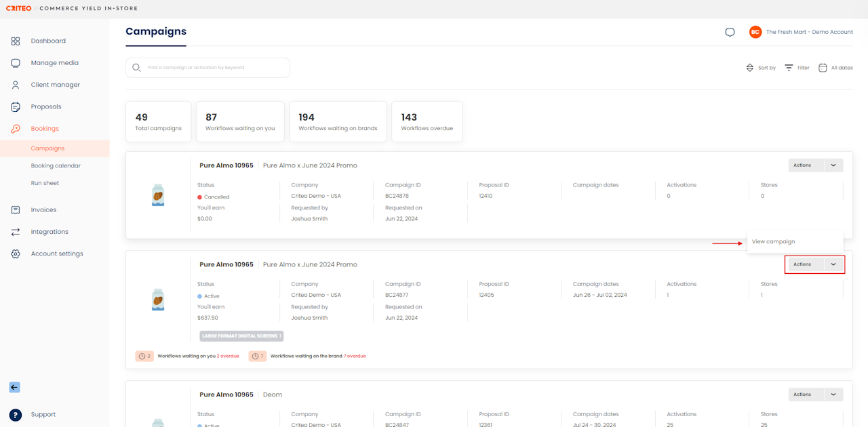868x427 pixels.
Task: Open the Booking calendar submenu item
Action: [56, 166]
